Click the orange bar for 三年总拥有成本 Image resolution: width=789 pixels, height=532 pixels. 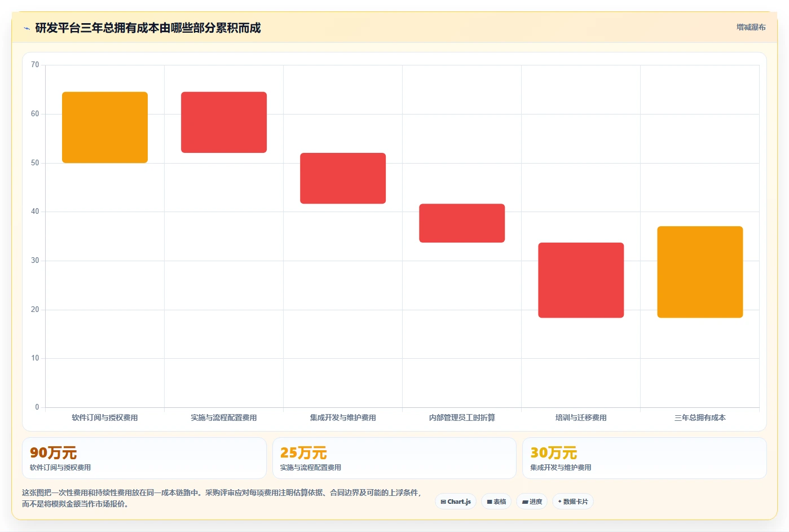coord(700,272)
